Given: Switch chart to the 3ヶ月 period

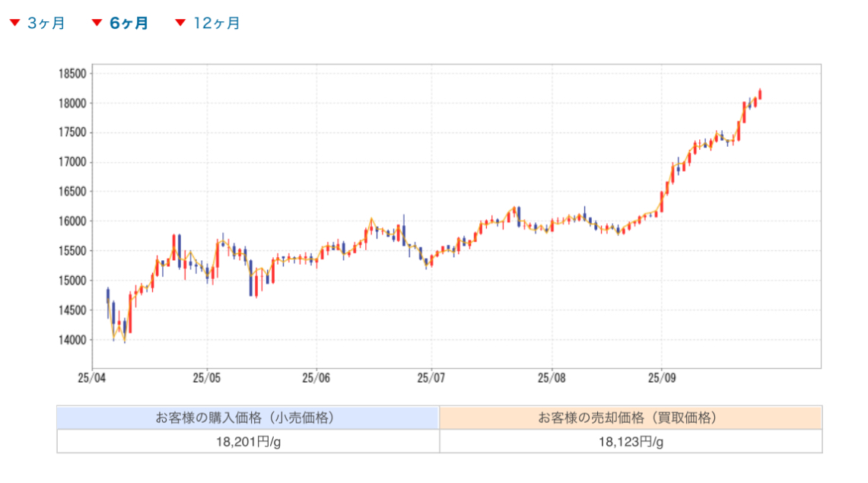Looking at the screenshot, I should [46, 24].
